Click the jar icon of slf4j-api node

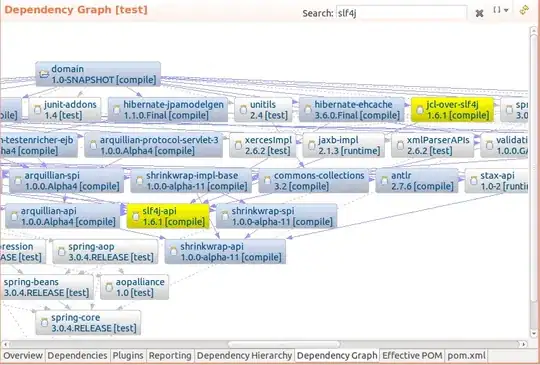coord(136,216)
